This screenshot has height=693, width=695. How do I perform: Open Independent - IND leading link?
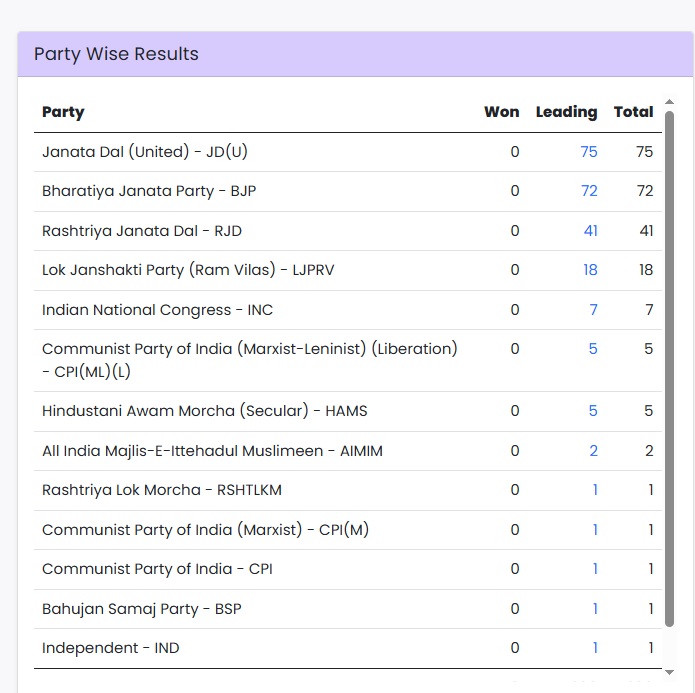[595, 648]
